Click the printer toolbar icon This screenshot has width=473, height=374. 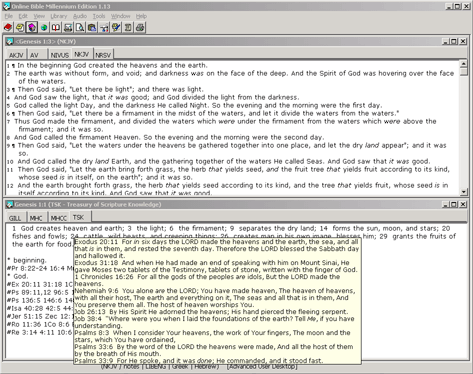click(140, 27)
